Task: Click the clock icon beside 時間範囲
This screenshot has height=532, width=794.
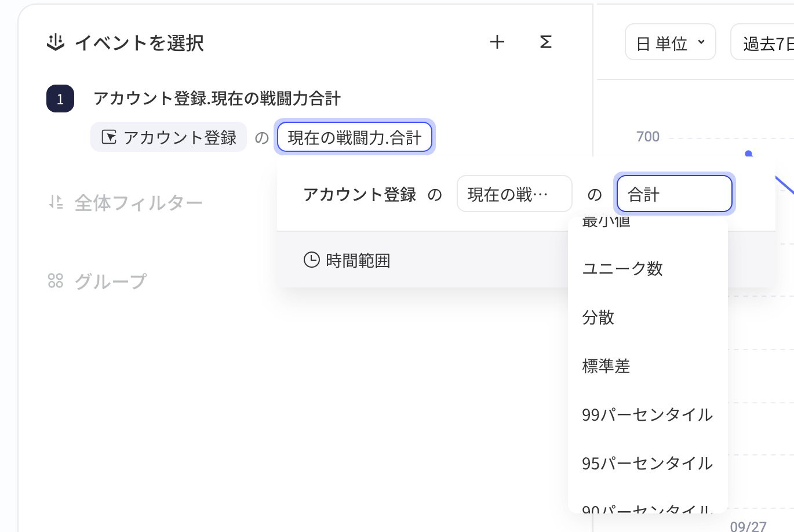Action: pos(312,260)
